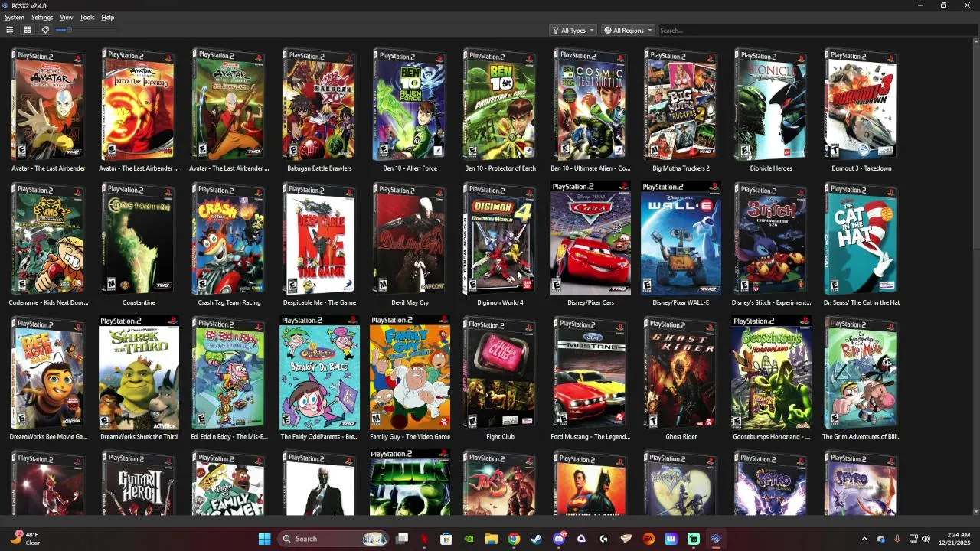Open File Explorer from the taskbar

pyautogui.click(x=492, y=539)
